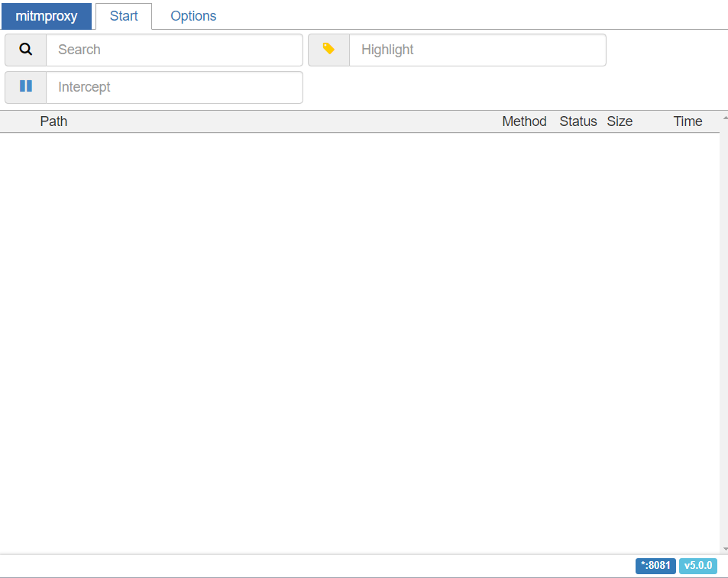Click the empty flow list area
Image resolution: width=728 pixels, height=578 pixels.
point(360,344)
